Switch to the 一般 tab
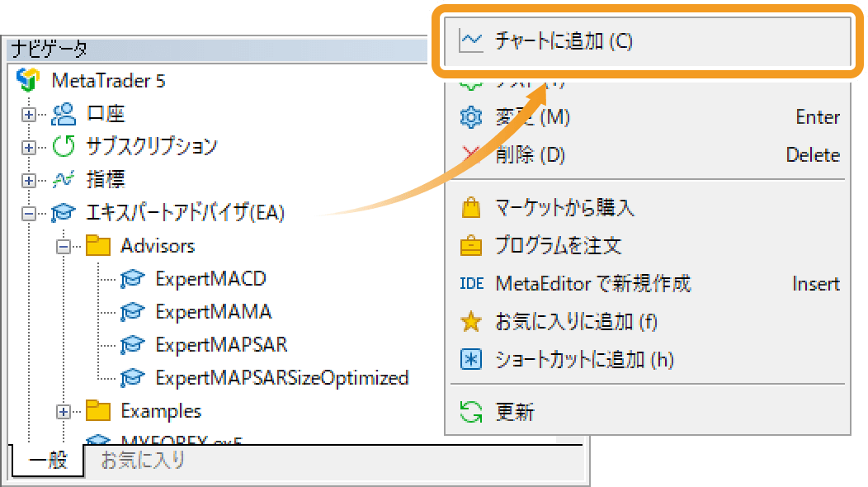 click(48, 460)
